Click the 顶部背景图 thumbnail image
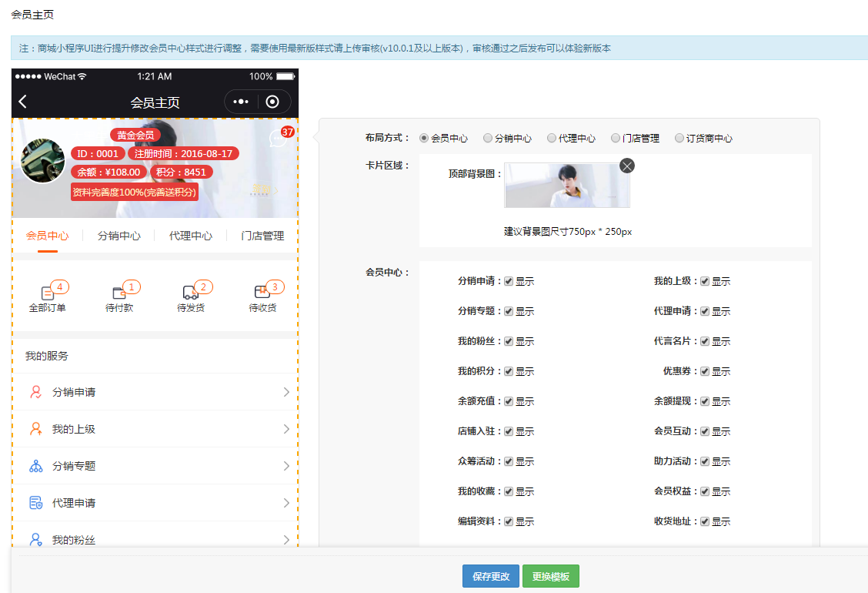868x593 pixels. point(567,186)
